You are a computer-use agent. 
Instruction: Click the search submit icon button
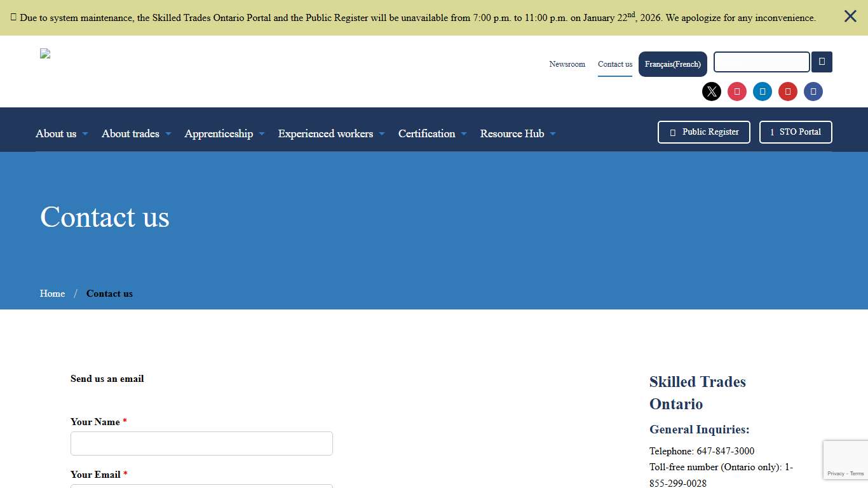pyautogui.click(x=822, y=62)
